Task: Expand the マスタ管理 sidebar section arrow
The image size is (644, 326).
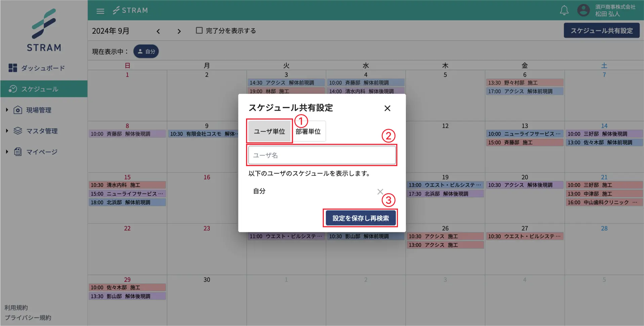Action: [x=7, y=131]
